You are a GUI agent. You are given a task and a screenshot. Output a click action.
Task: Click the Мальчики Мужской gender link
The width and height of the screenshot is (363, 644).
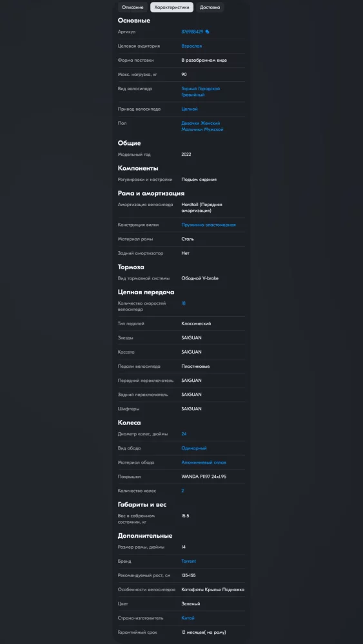click(202, 129)
